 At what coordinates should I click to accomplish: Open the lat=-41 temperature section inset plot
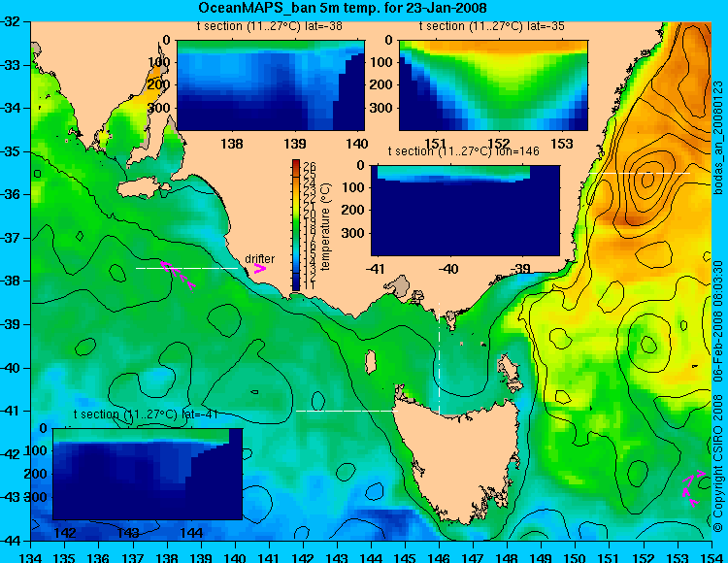pyautogui.click(x=148, y=474)
